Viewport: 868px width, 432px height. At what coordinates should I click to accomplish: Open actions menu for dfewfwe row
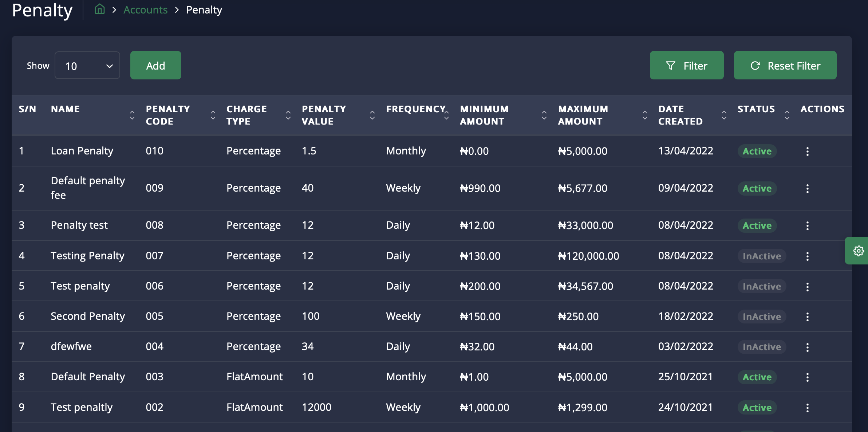click(x=807, y=347)
